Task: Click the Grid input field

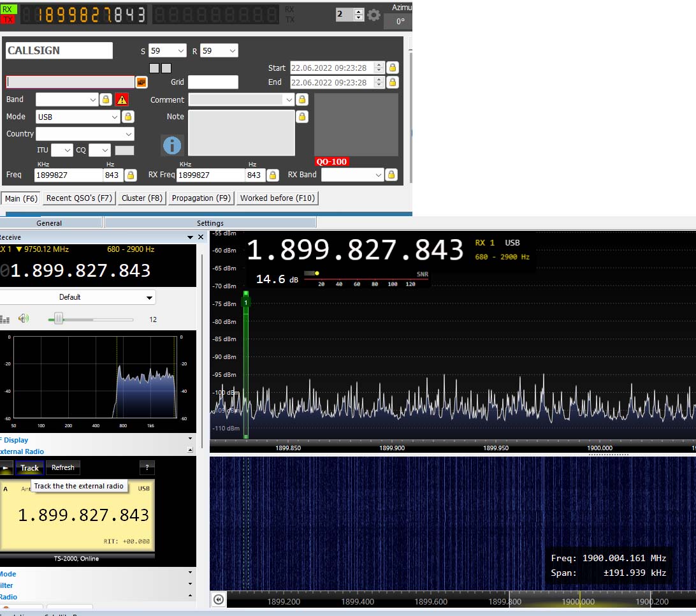Action: (x=213, y=82)
